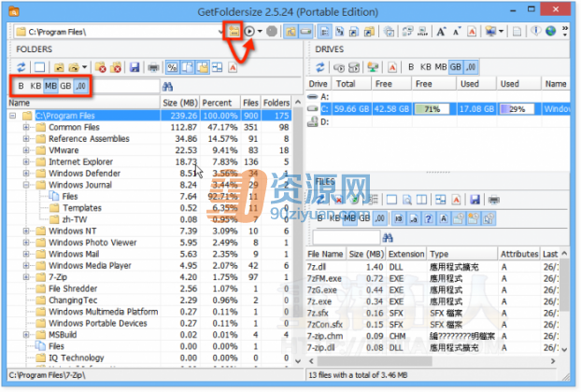Image resolution: width=581 pixels, height=392 pixels.
Task: Click the folder up-level icon in FOLDERS toolbar
Action: (59, 67)
